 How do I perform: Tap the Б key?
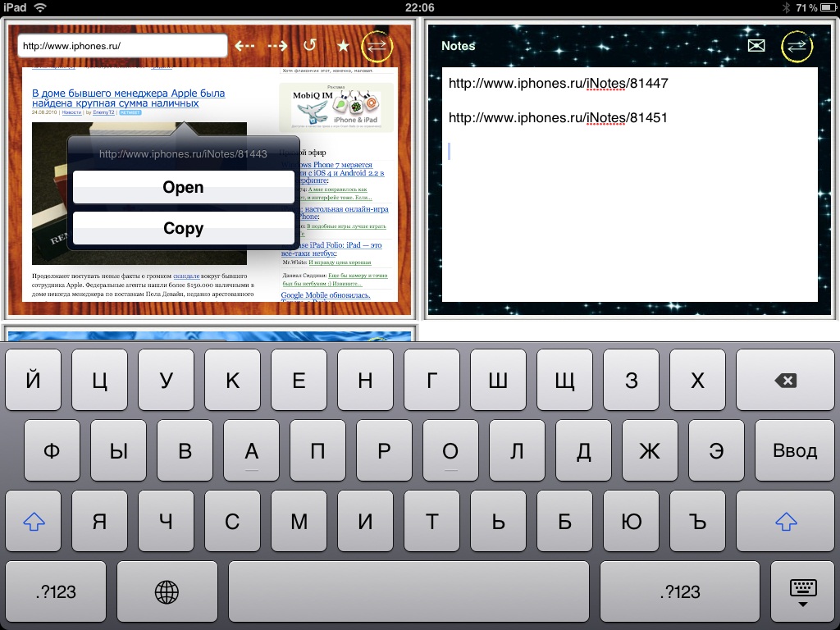(564, 521)
